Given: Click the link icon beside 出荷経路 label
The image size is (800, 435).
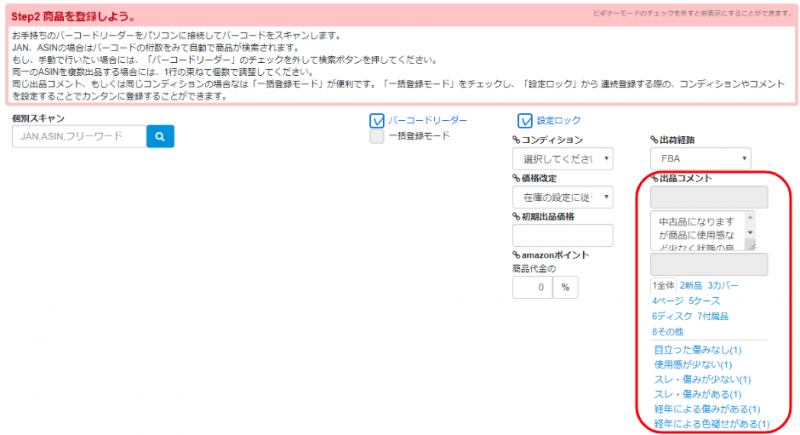Looking at the screenshot, I should point(654,140).
